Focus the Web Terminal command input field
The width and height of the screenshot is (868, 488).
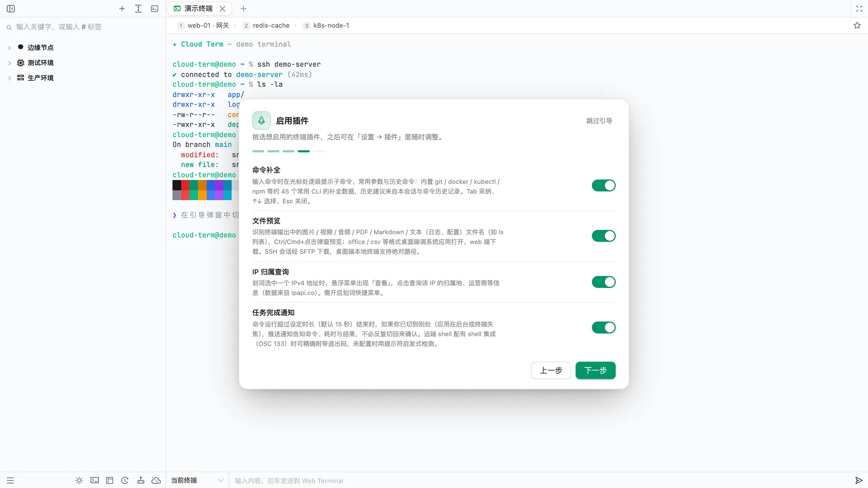point(538,481)
